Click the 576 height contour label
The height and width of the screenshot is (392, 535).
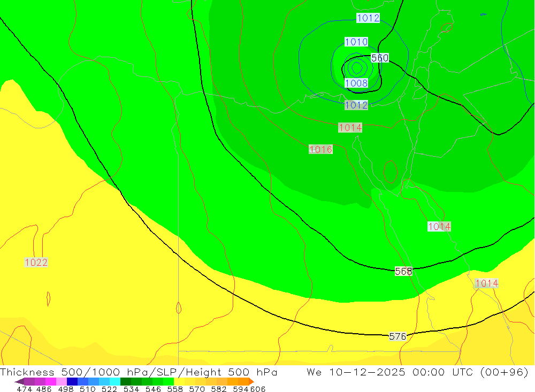(x=398, y=336)
